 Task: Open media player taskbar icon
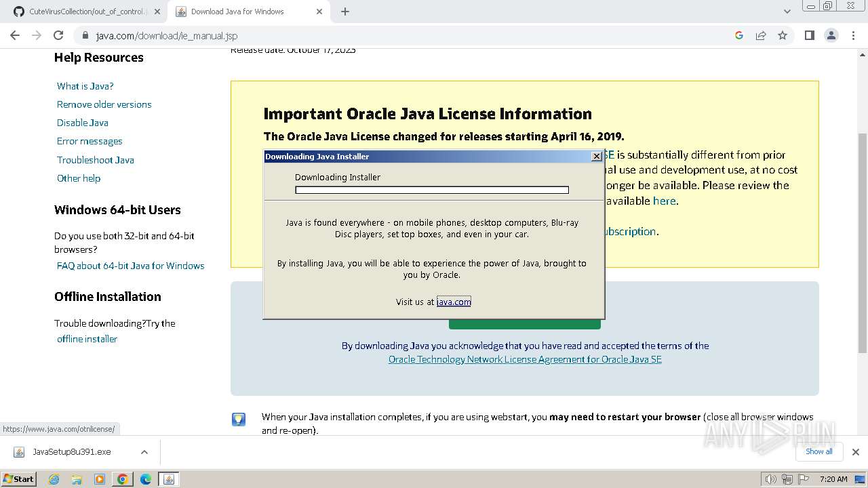[100, 479]
